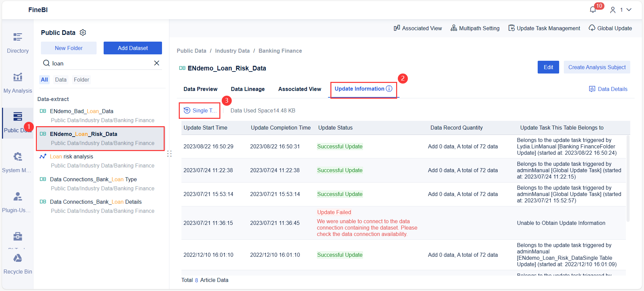Open the notifications bell icon
The height and width of the screenshot is (291, 644).
[x=593, y=10]
